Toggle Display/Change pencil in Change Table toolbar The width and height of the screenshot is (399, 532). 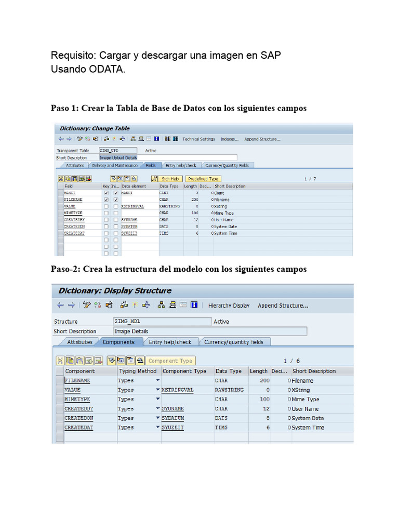(x=79, y=139)
